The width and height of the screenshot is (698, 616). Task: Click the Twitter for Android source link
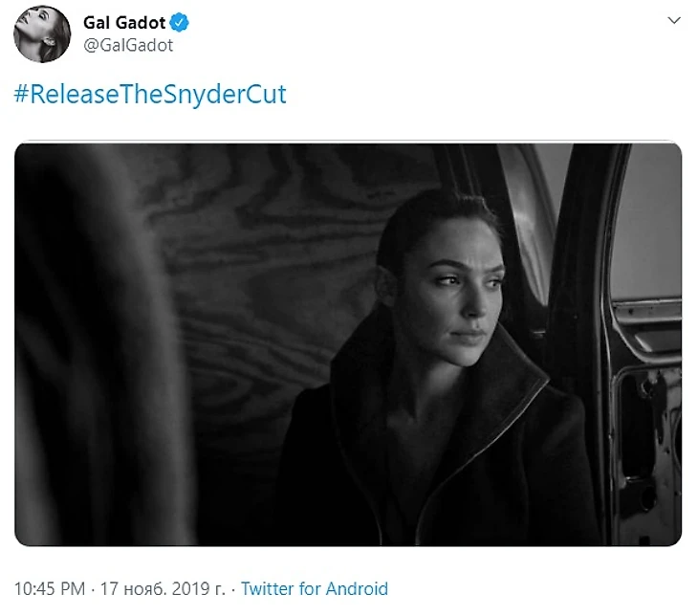(x=315, y=588)
